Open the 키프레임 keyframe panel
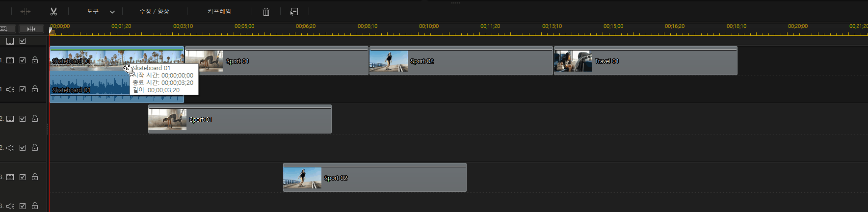 pos(219,11)
